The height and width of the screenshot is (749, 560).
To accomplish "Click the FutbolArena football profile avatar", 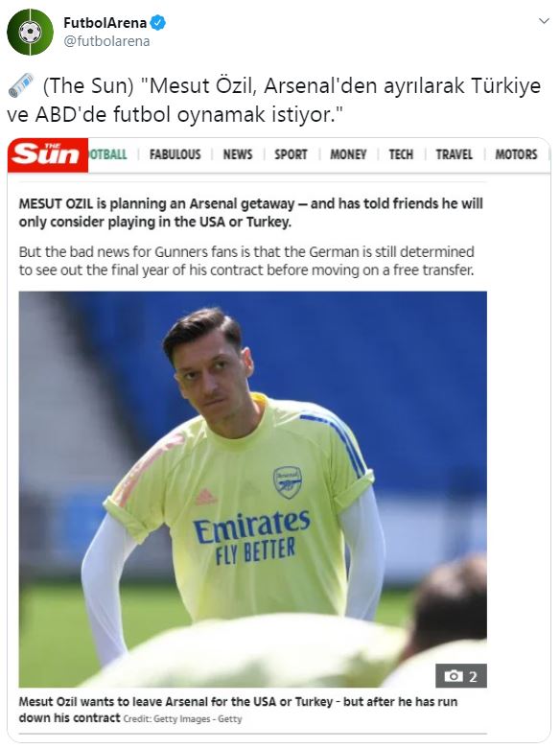I will (x=30, y=32).
